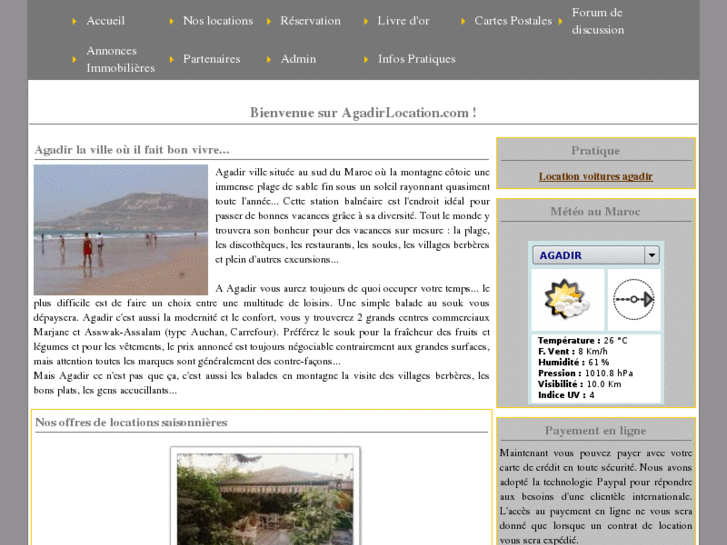Visit the Partenaires page
727x545 pixels.
211,59
